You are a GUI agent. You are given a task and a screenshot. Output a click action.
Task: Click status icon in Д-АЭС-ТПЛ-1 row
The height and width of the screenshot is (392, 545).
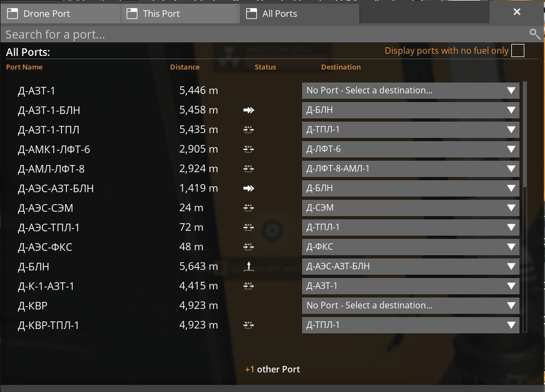(x=248, y=227)
